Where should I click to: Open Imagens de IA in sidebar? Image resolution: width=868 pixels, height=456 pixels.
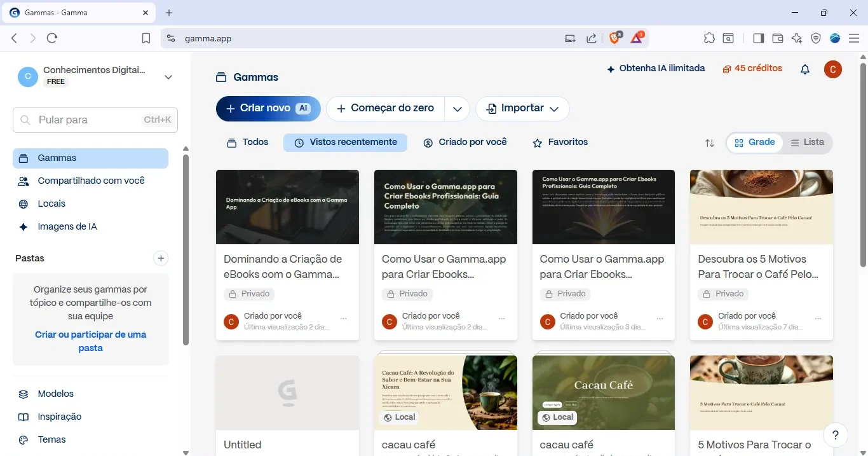tap(90, 226)
